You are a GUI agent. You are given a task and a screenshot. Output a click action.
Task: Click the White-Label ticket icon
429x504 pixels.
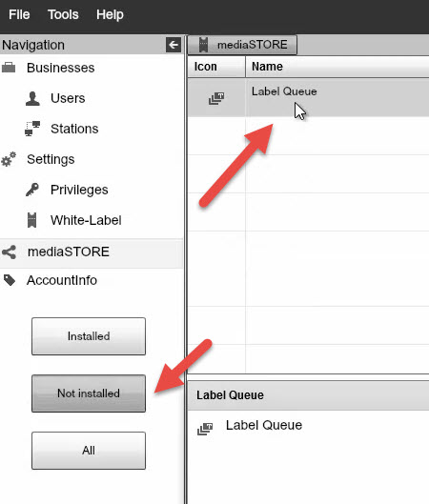tap(31, 220)
